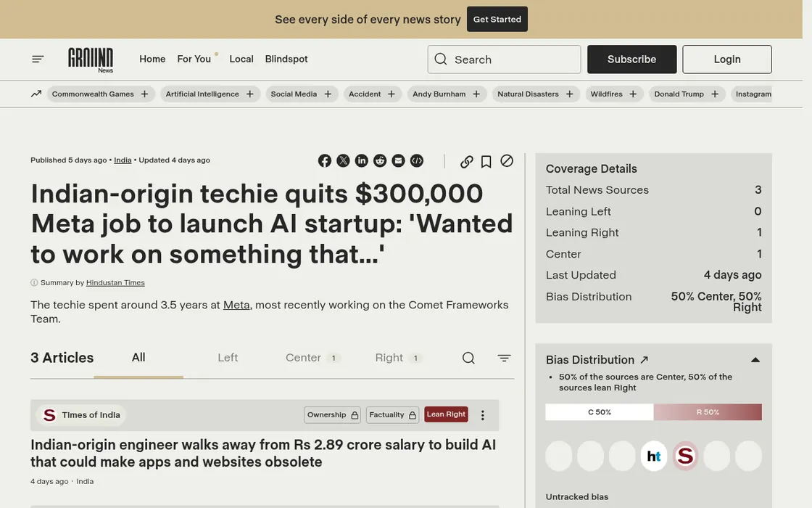Share article on X (Twitter)

click(x=343, y=160)
